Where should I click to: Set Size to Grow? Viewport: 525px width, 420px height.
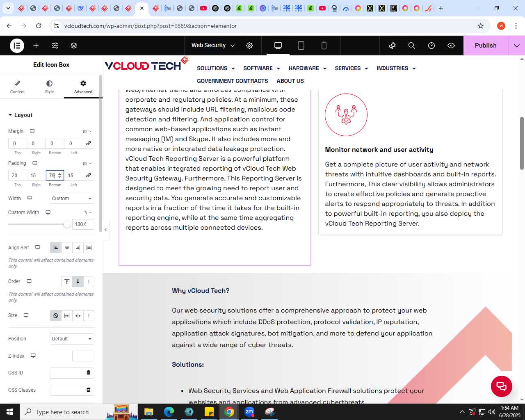pos(67,316)
